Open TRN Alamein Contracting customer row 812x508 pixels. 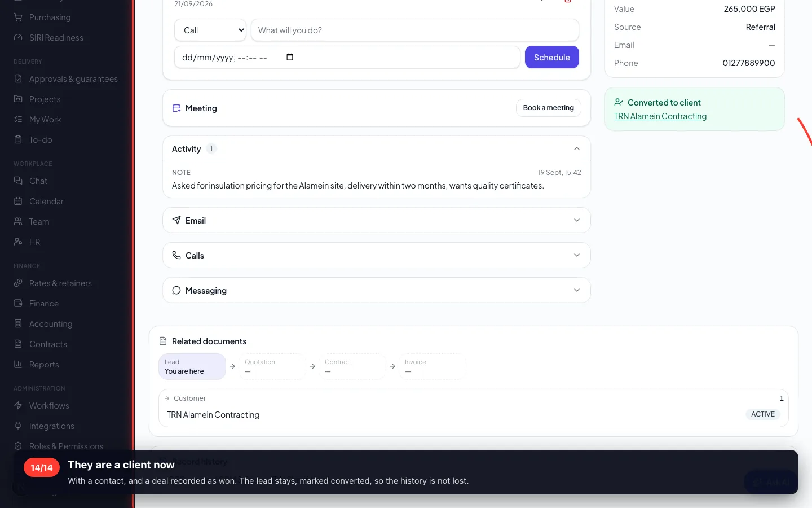(474, 415)
